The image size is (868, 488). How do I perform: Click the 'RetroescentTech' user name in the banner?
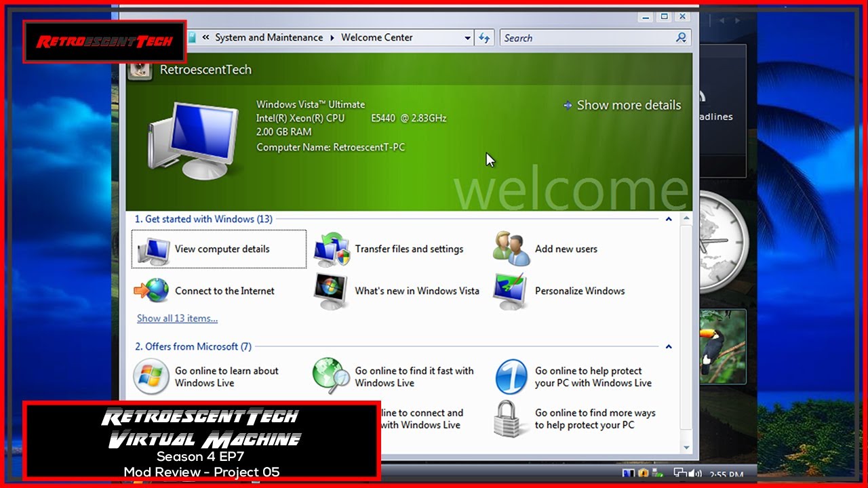[205, 69]
